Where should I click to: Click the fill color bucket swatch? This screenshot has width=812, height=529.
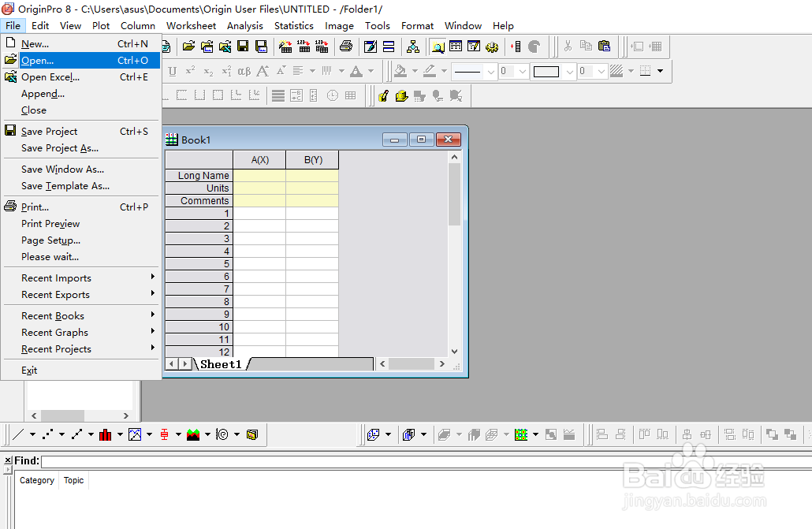click(400, 71)
